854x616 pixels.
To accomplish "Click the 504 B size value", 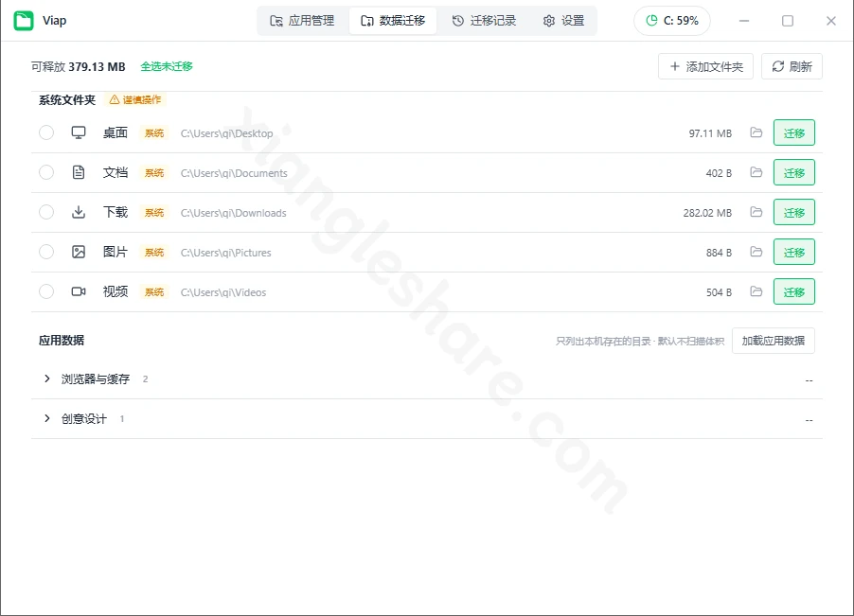I will 719,292.
